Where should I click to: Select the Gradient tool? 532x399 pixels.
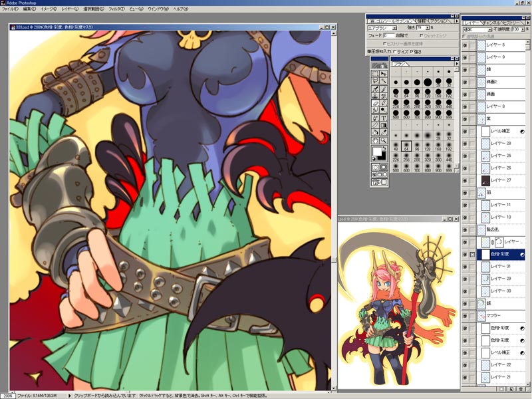pyautogui.click(x=384, y=126)
